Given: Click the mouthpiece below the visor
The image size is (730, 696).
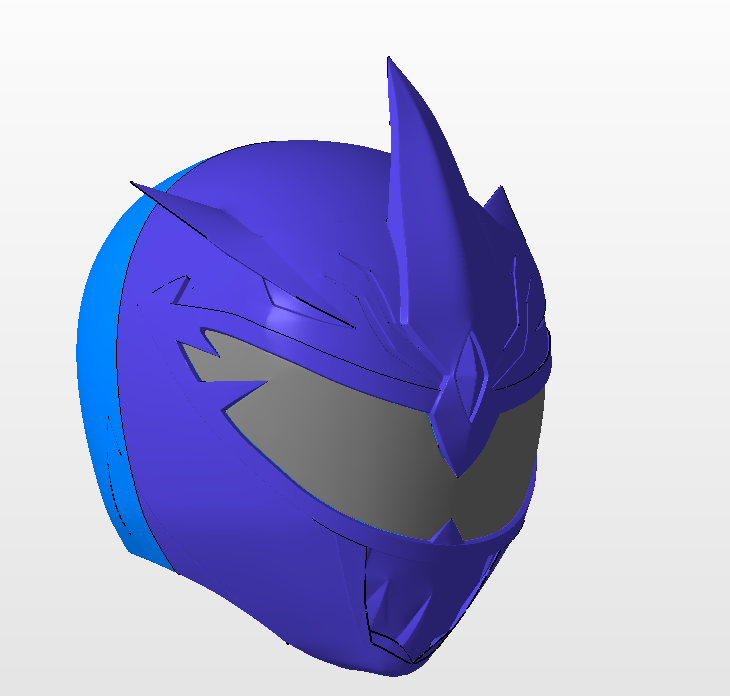Looking at the screenshot, I should (x=400, y=590).
